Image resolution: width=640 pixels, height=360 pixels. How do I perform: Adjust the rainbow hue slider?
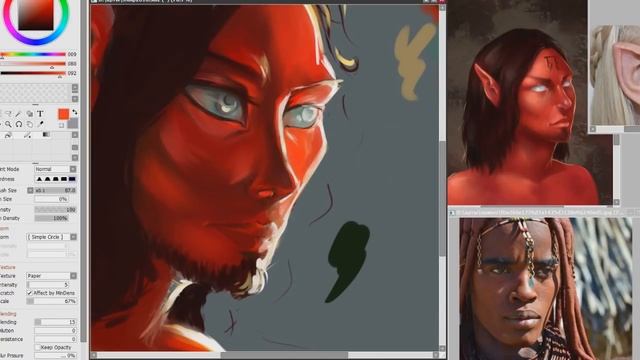coord(33,54)
